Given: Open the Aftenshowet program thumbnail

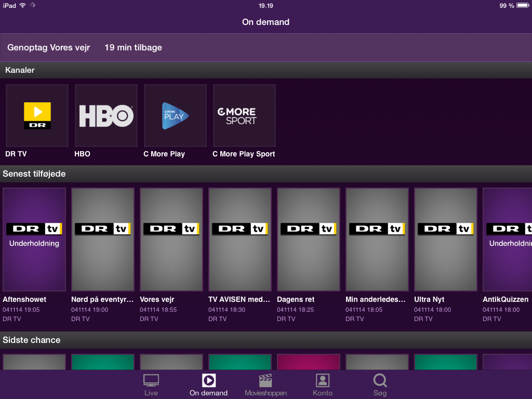Looking at the screenshot, I should 34,239.
